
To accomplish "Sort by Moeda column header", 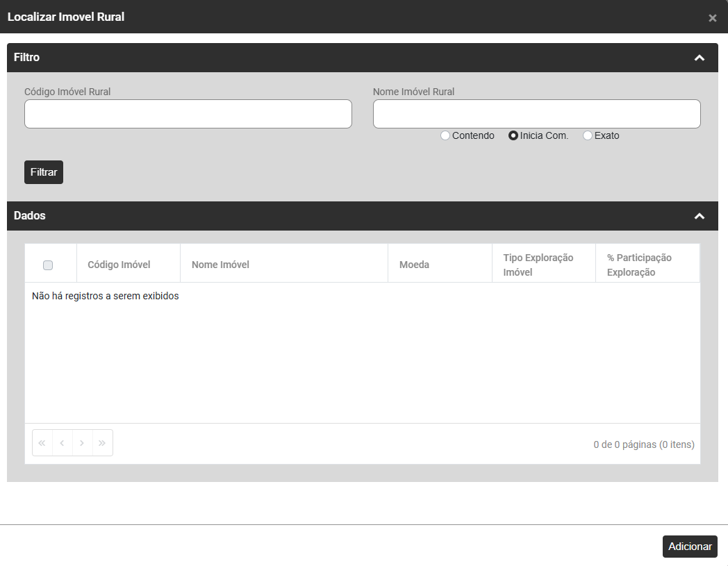I will [414, 265].
